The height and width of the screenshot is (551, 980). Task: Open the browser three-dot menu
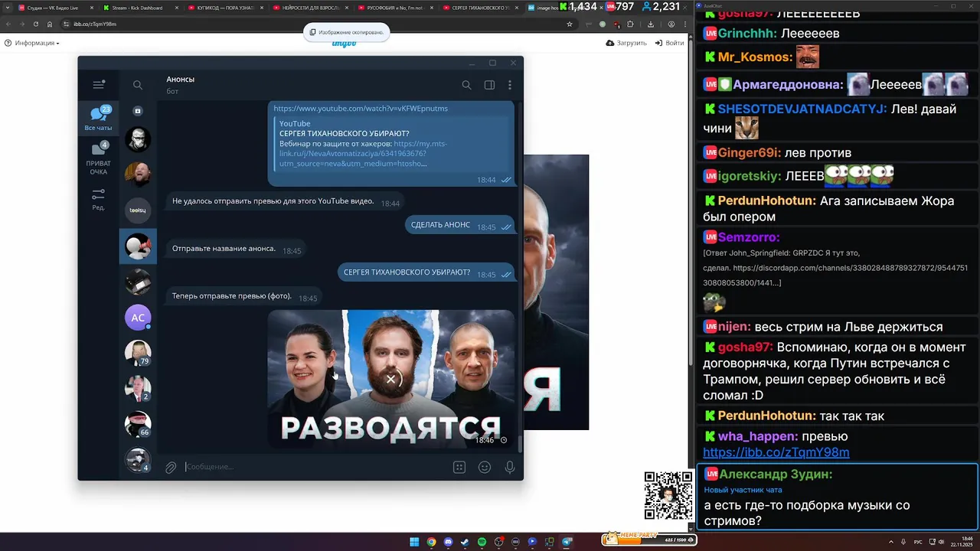coord(684,24)
